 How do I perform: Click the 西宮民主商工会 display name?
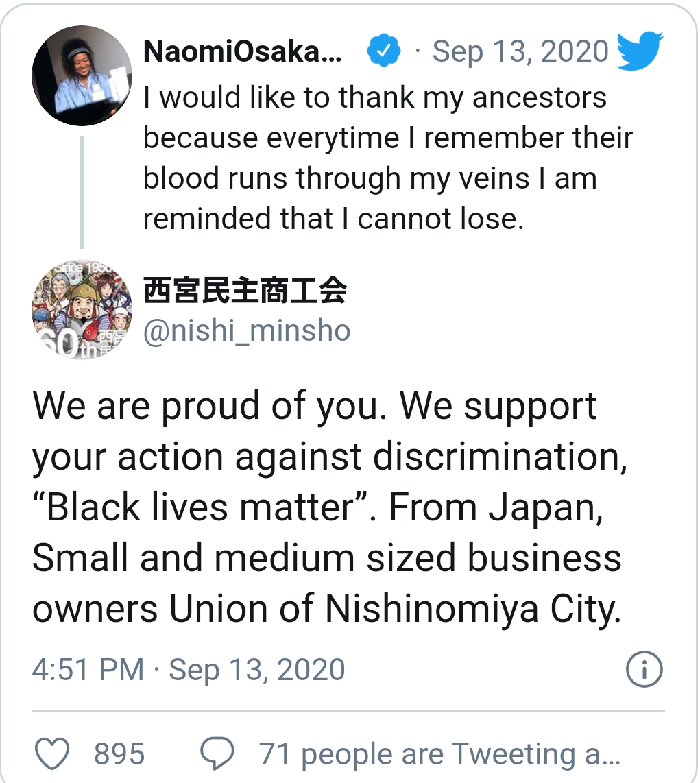[x=245, y=291]
